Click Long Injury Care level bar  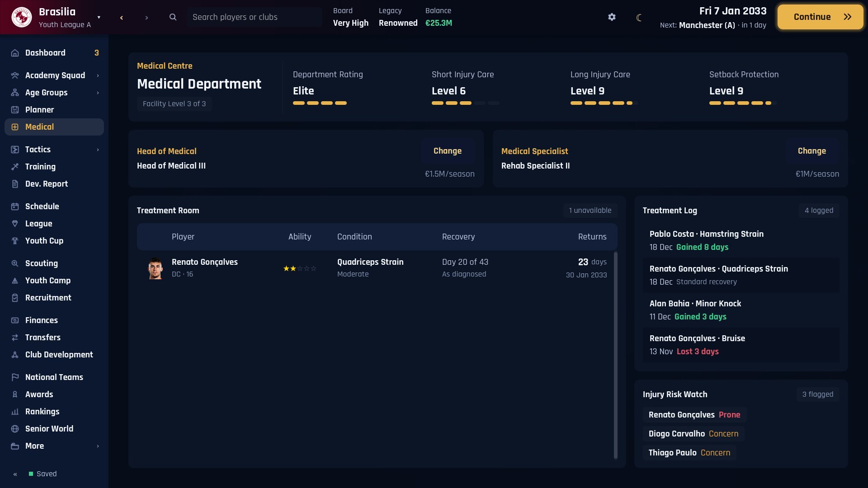tap(604, 103)
